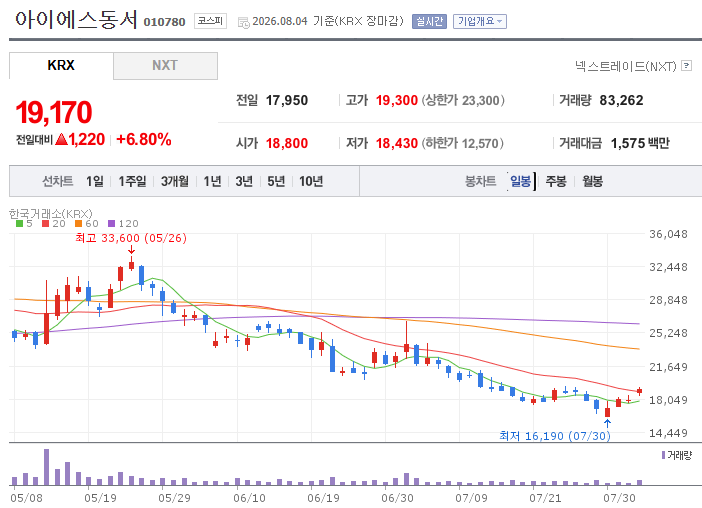Click the stock name 아이에스동서
The height and width of the screenshot is (508, 702).
pos(76,20)
